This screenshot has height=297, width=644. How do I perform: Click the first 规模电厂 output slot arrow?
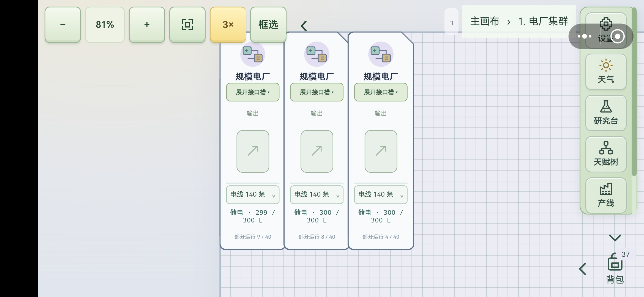point(253,151)
